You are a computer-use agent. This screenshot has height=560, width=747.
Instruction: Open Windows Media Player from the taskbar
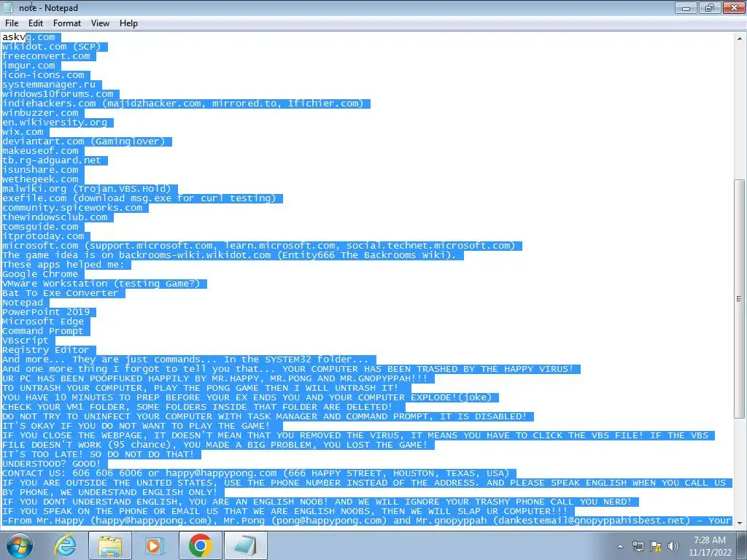[x=155, y=545]
